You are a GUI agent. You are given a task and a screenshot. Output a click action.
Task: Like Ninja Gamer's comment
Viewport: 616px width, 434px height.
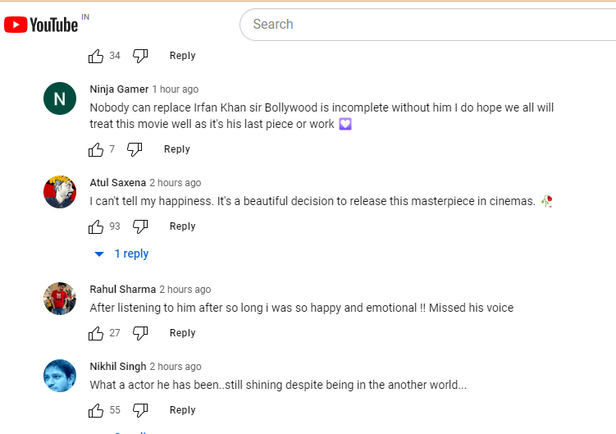tap(96, 150)
